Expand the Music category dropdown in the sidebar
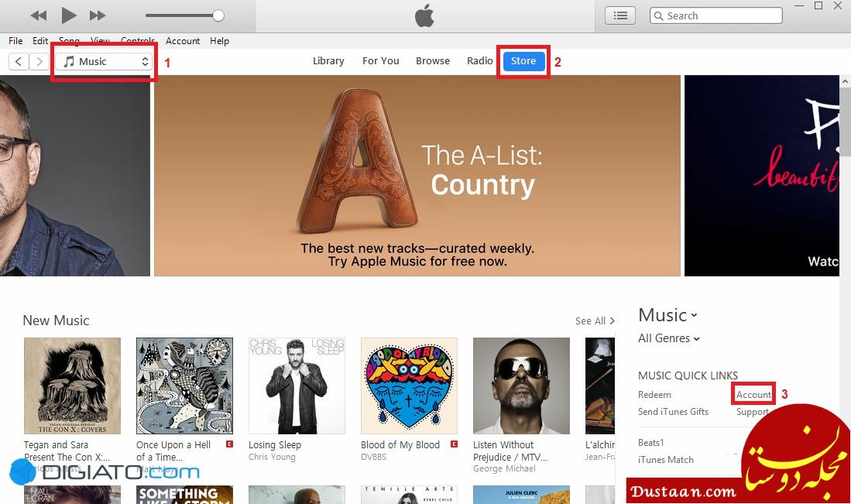 coord(667,315)
